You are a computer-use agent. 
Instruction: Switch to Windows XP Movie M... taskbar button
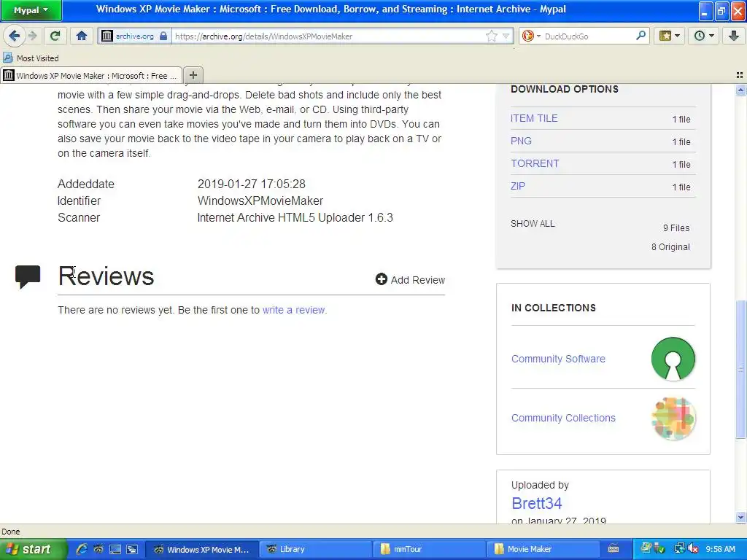click(202, 549)
